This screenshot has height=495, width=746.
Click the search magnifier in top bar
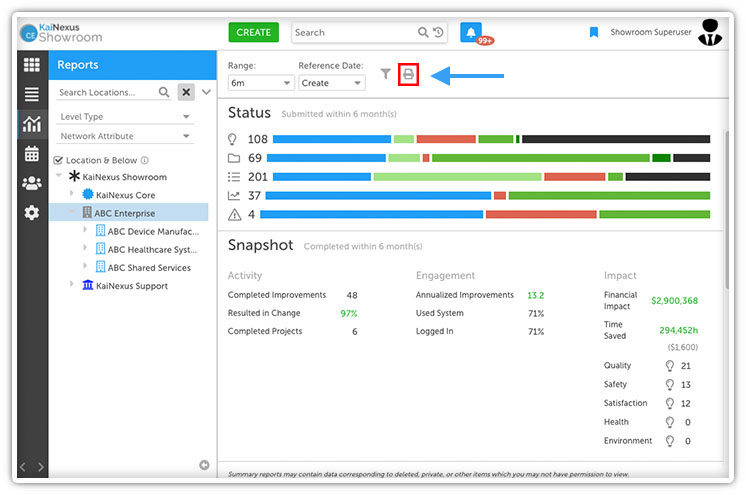[x=422, y=32]
